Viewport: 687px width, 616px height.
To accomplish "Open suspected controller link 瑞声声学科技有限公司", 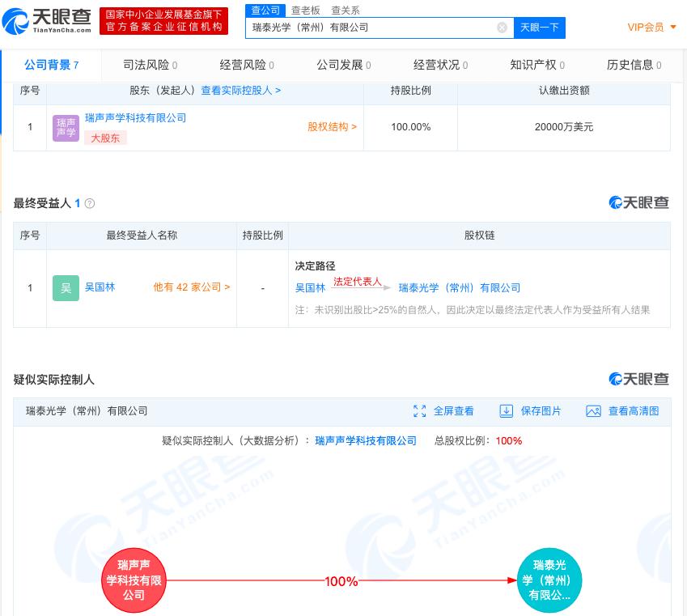I will click(366, 440).
